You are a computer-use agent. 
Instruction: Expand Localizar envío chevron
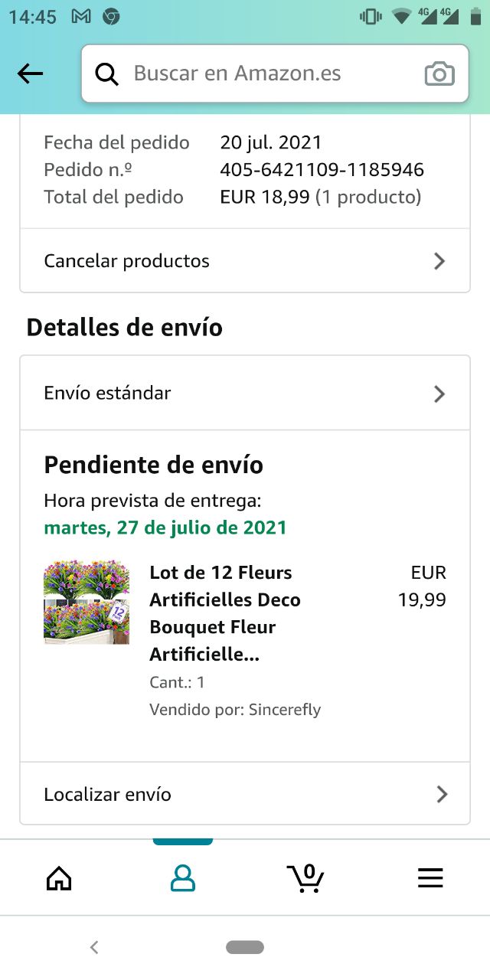click(441, 795)
